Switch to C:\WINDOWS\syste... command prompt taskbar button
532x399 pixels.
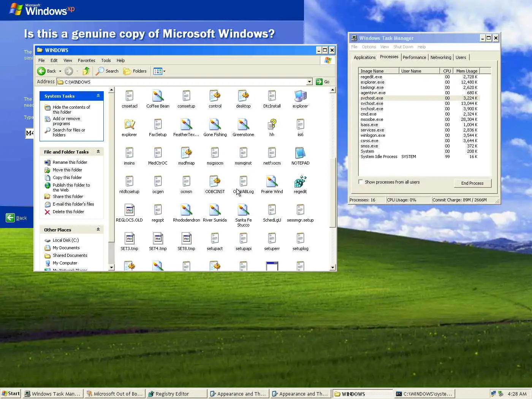click(424, 394)
